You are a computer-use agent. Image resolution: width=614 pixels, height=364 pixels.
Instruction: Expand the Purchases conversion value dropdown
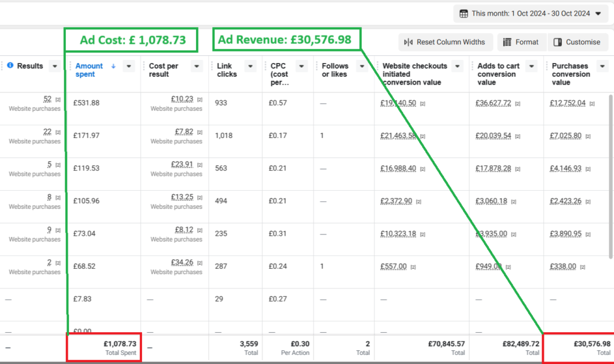(603, 66)
